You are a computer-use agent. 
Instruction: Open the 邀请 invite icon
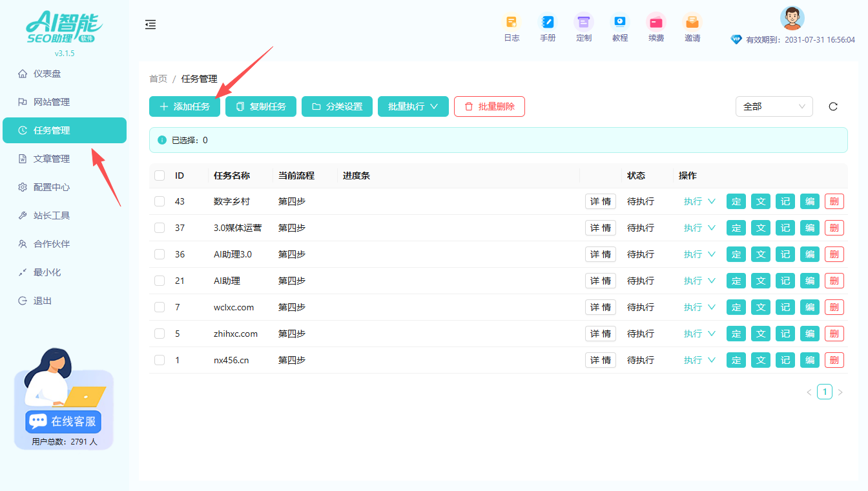[692, 23]
